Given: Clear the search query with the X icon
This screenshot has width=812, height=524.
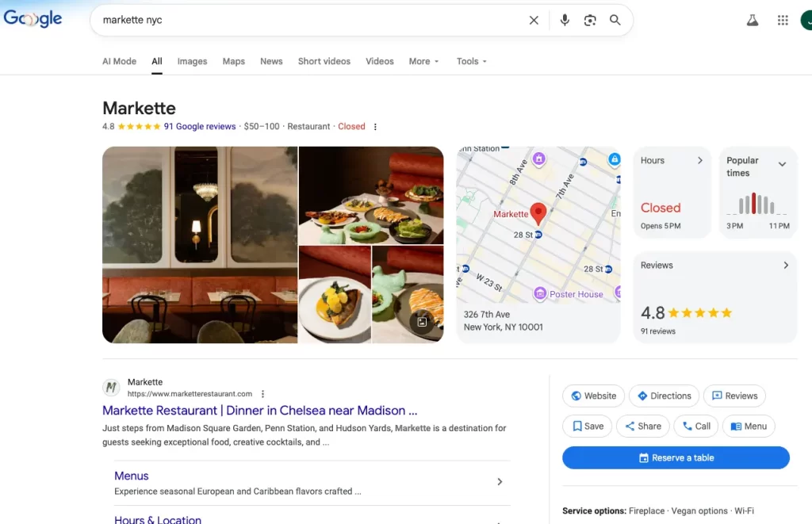Looking at the screenshot, I should (534, 20).
